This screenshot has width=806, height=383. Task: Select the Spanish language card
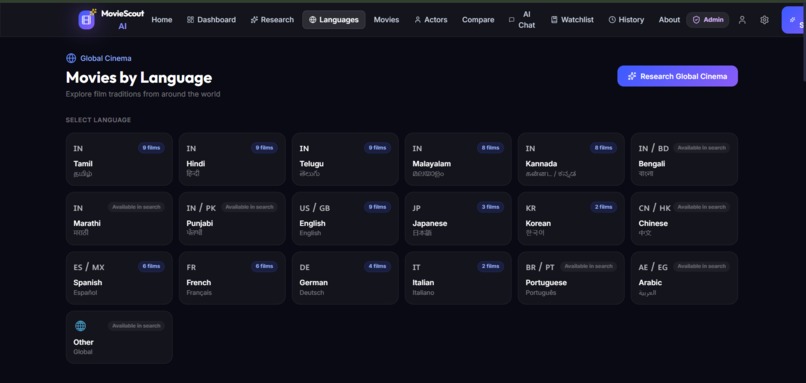point(119,278)
